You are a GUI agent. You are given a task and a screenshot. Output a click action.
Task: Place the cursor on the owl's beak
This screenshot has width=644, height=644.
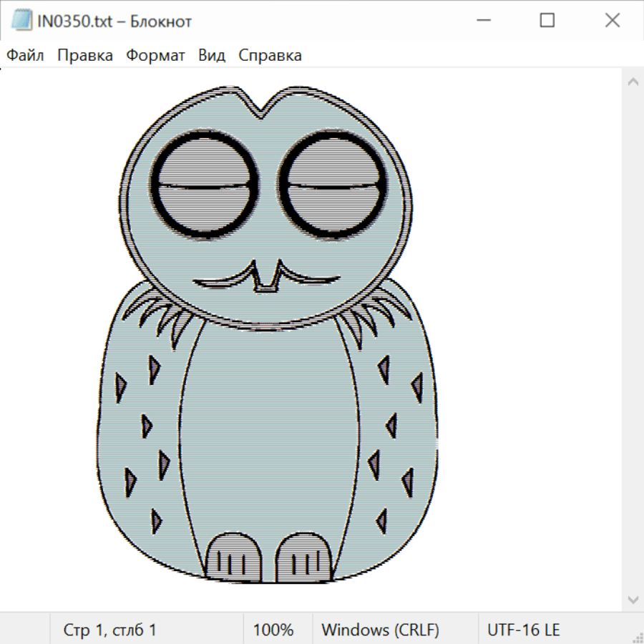pos(265,278)
